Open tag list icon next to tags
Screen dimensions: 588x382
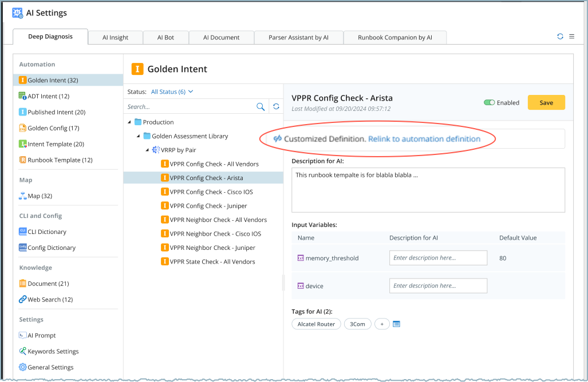pos(396,324)
